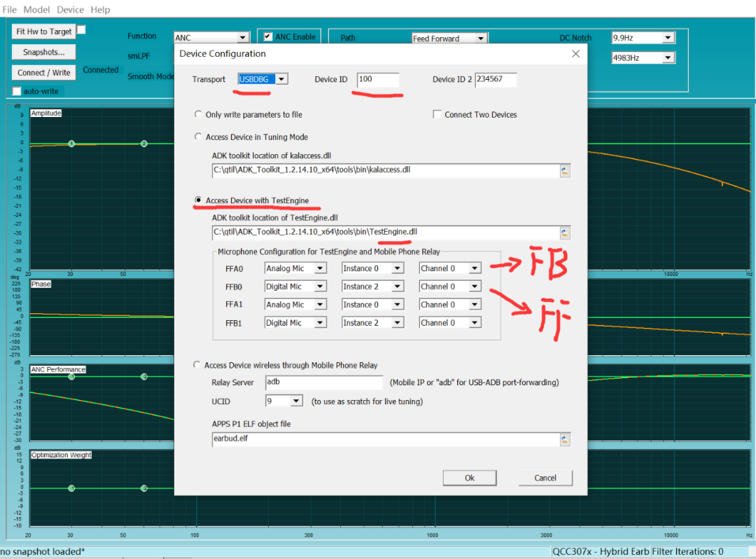Image resolution: width=756 pixels, height=559 pixels.
Task: Open FFB0 Instance dropdown
Action: pos(398,287)
